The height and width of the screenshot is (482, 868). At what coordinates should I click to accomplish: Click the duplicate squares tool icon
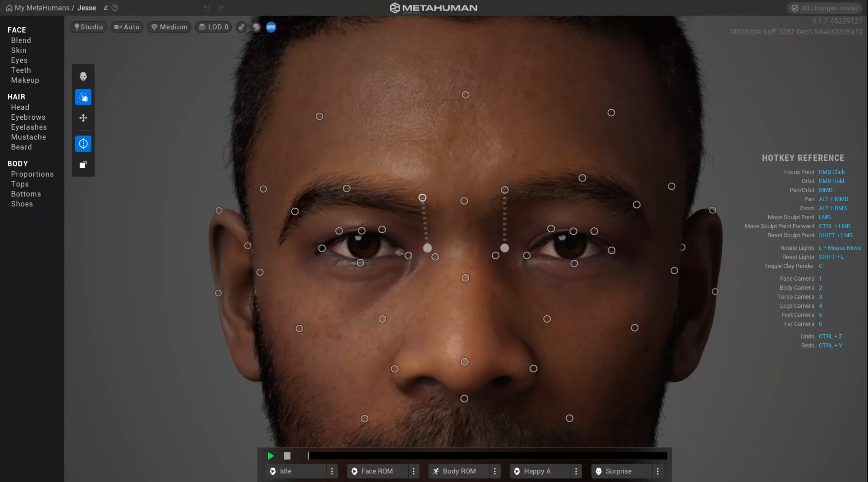coord(83,164)
